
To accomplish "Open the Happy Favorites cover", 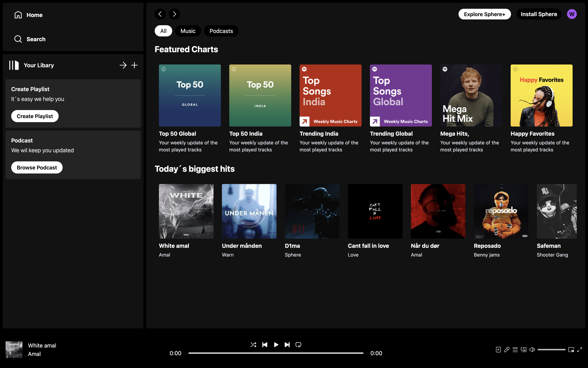I will pos(541,95).
